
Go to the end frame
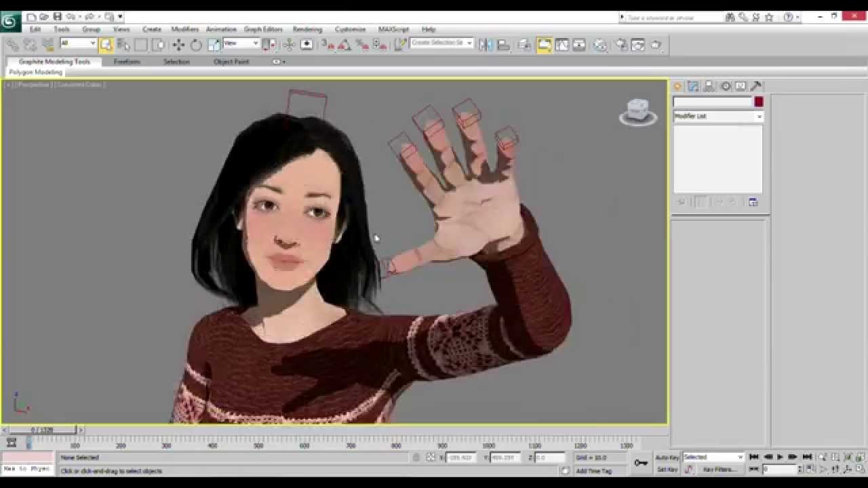(806, 457)
